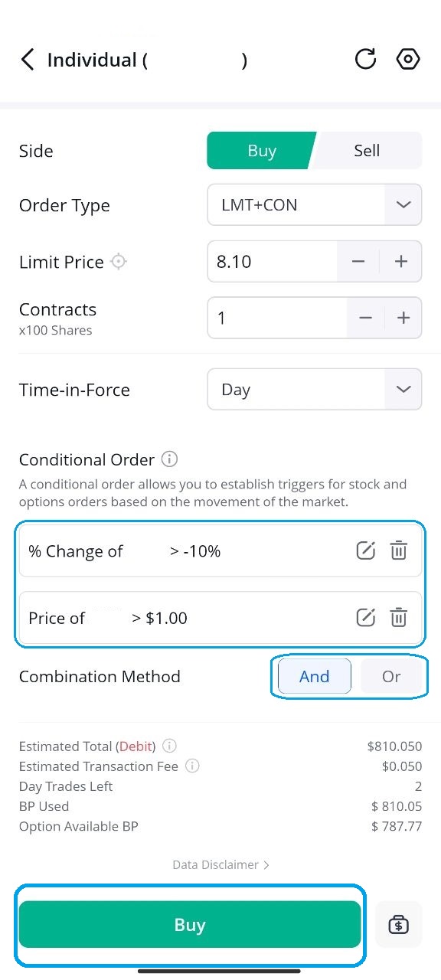Select the Or combination method
The width and height of the screenshot is (441, 980).
click(x=391, y=676)
